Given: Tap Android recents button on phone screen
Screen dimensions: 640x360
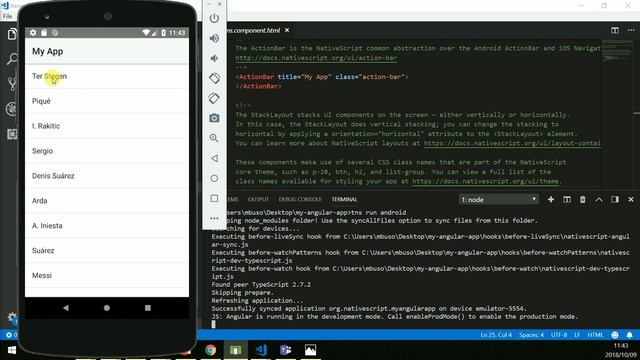Looking at the screenshot, I should 148,308.
